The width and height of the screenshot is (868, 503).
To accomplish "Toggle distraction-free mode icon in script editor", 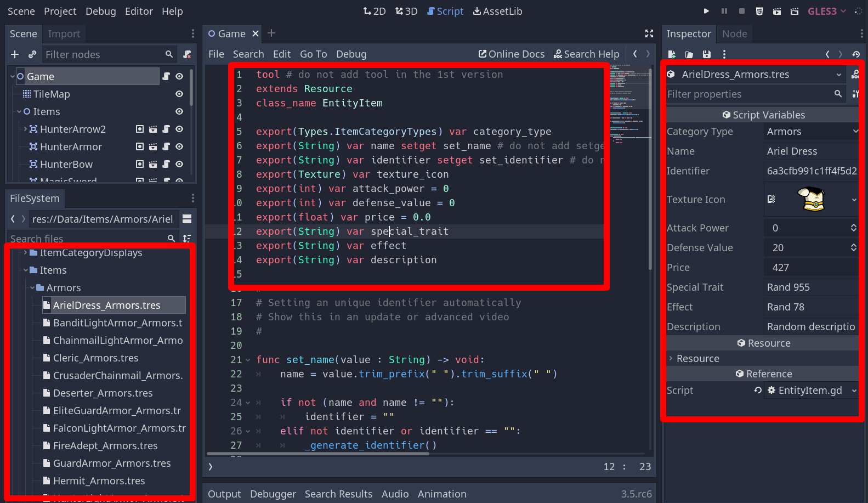I will coord(649,33).
